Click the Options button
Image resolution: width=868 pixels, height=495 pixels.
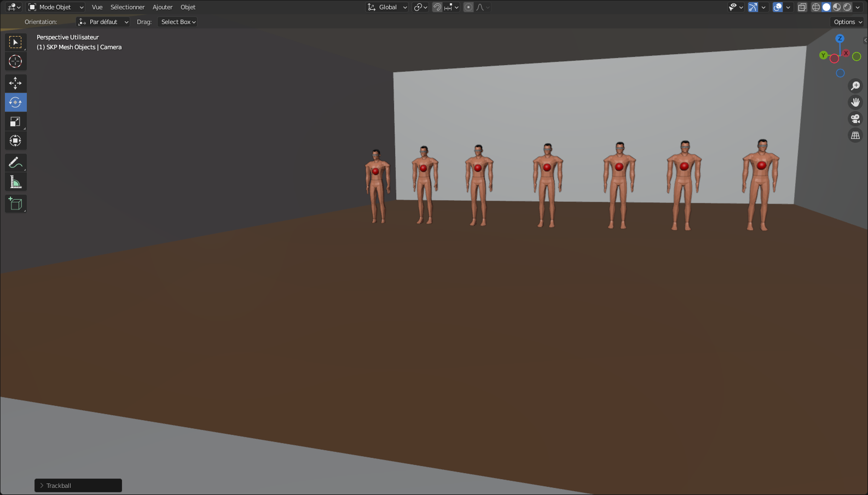pyautogui.click(x=847, y=22)
